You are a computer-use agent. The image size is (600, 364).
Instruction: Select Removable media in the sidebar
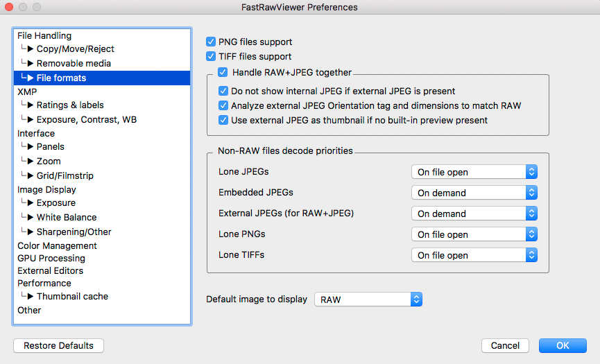(x=74, y=64)
